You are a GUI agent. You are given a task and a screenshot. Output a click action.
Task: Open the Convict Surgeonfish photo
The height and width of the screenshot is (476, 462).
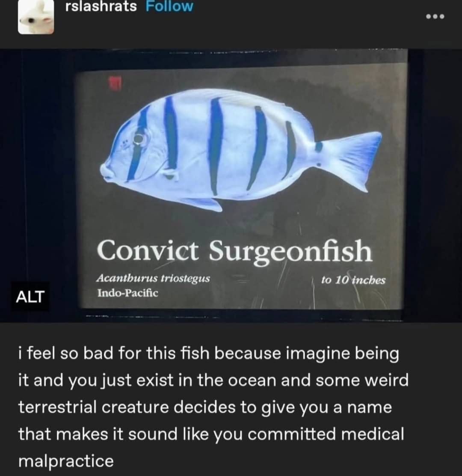231,184
